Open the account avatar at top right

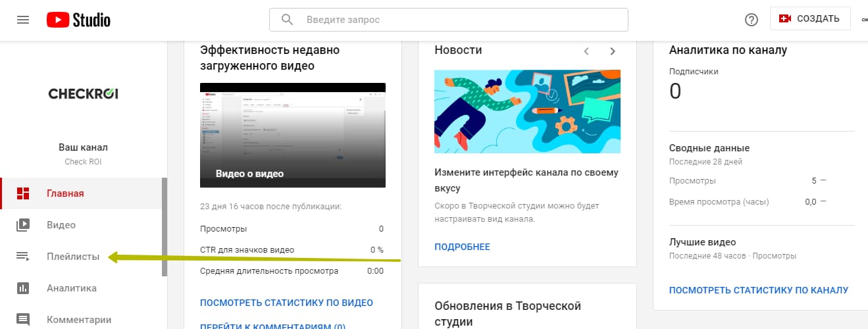click(865, 20)
